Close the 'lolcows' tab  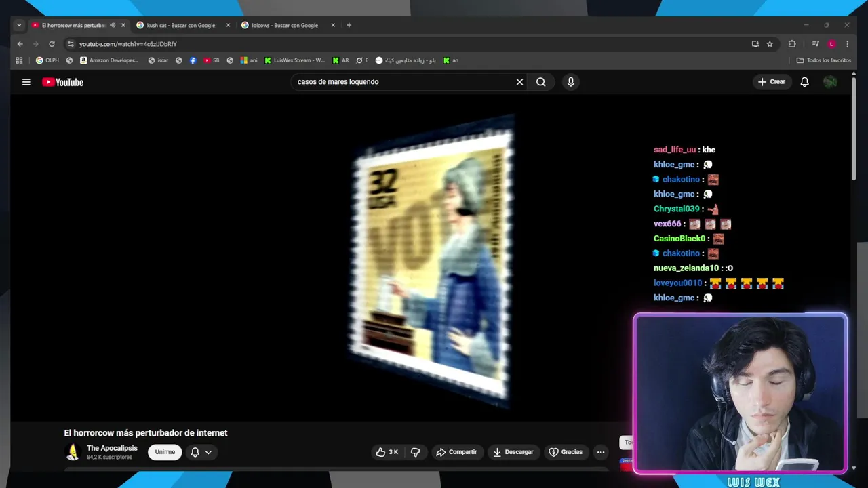(333, 25)
